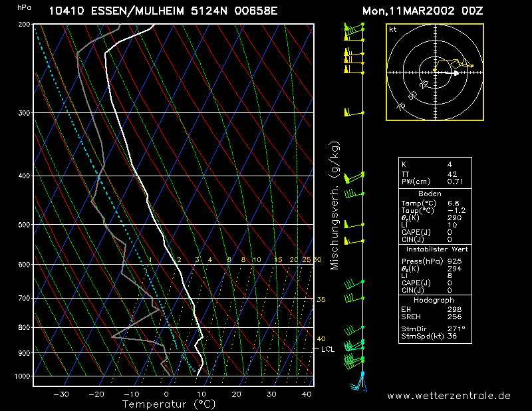532x411 pixels.
Task: Click the hodograph 50 ring label
Action: 412,95
